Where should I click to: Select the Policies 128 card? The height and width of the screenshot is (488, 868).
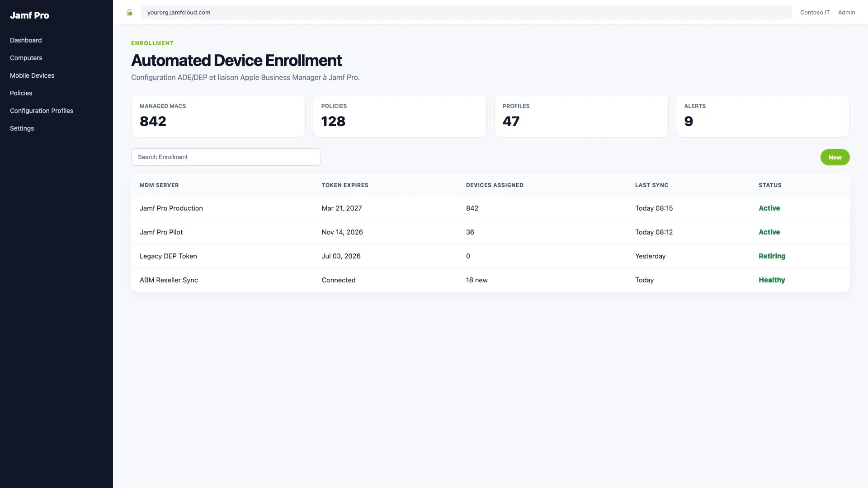[x=400, y=116]
